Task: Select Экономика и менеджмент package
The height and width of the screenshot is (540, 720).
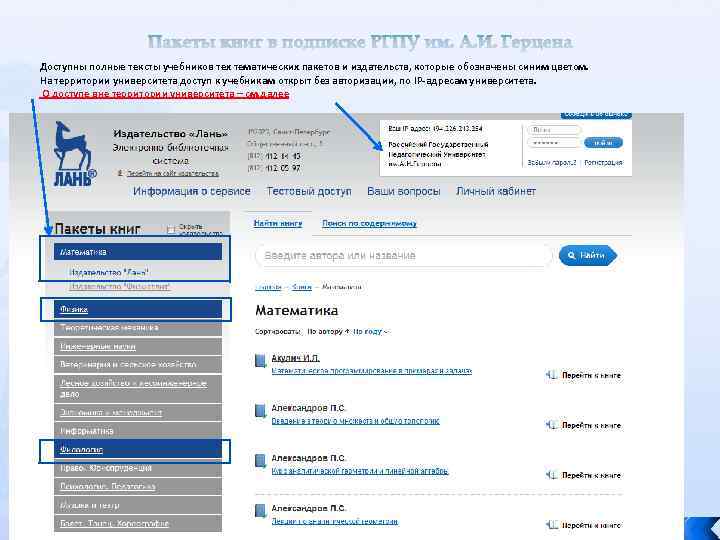Action: pyautogui.click(x=138, y=412)
